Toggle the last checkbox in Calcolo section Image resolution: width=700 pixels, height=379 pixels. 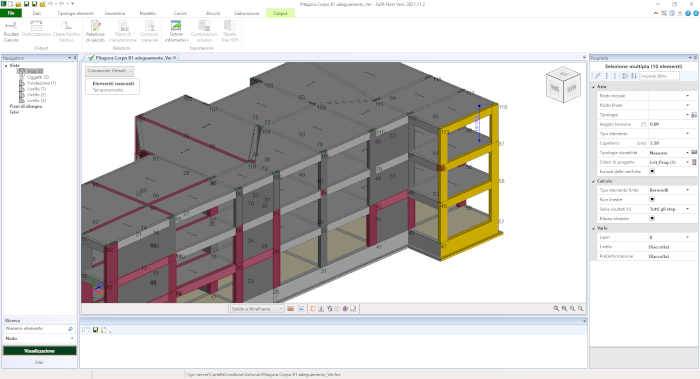coord(652,219)
